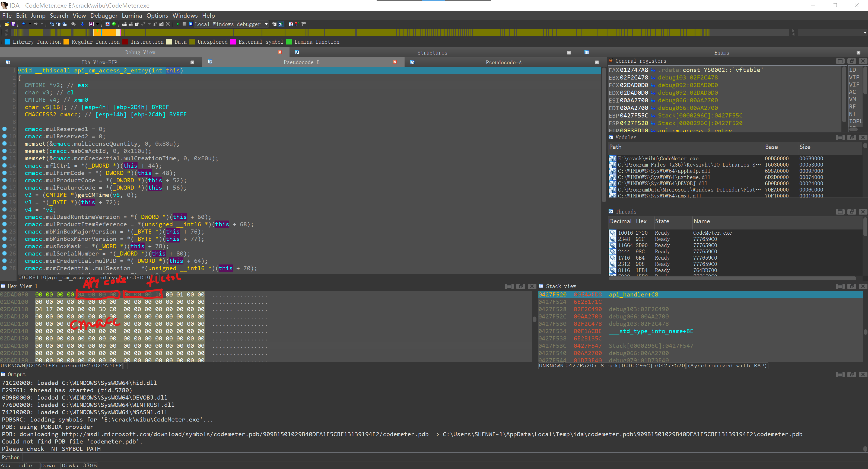
Task: Pause process with the pause icon
Action: (184, 24)
